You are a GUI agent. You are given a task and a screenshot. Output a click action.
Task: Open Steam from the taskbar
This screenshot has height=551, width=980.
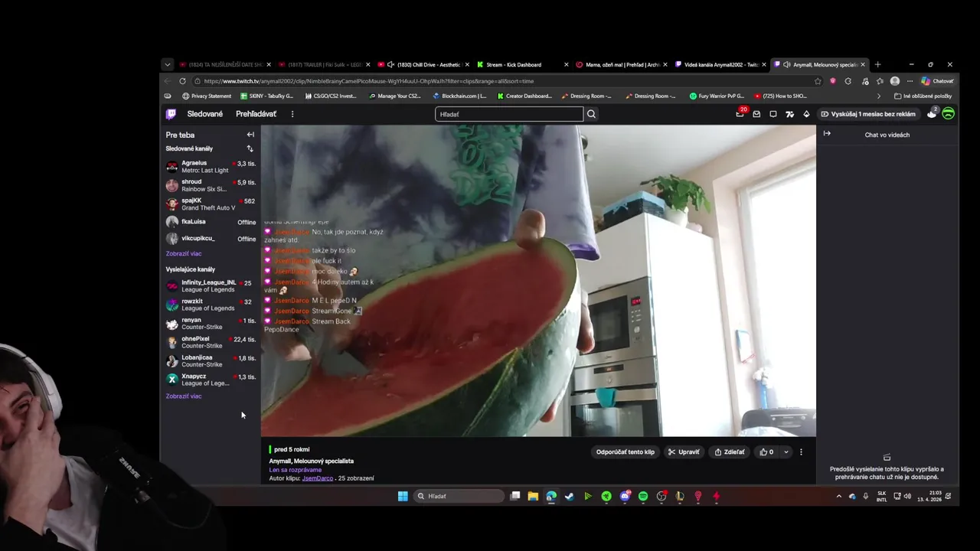pos(569,496)
